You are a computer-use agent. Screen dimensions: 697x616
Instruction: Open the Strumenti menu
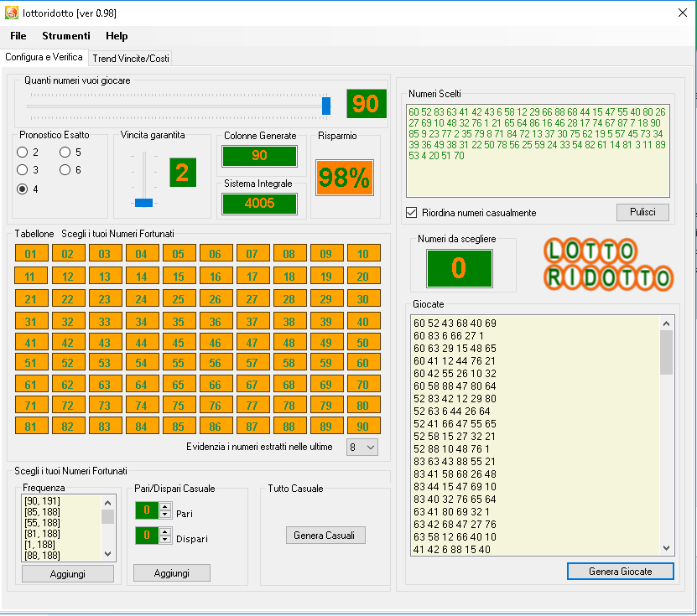coord(65,36)
